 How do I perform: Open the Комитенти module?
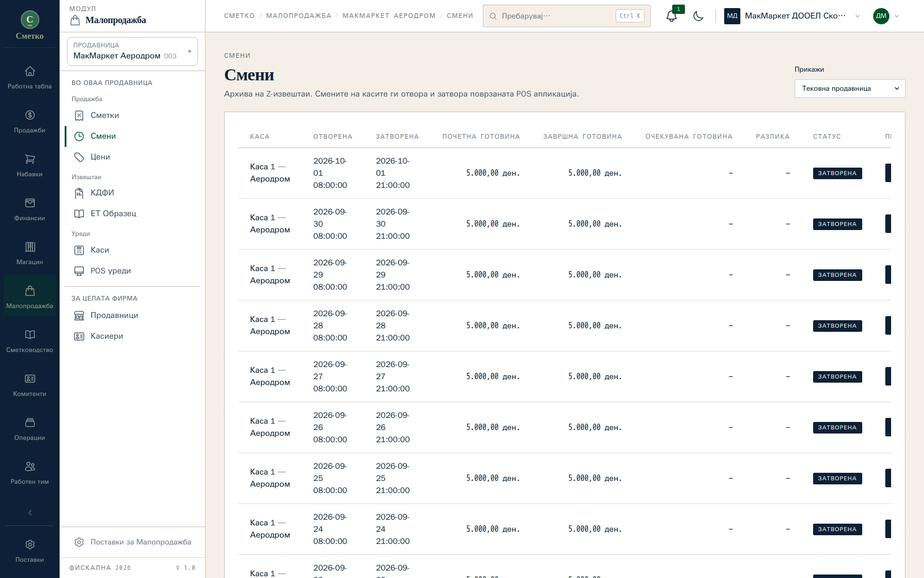(x=29, y=386)
